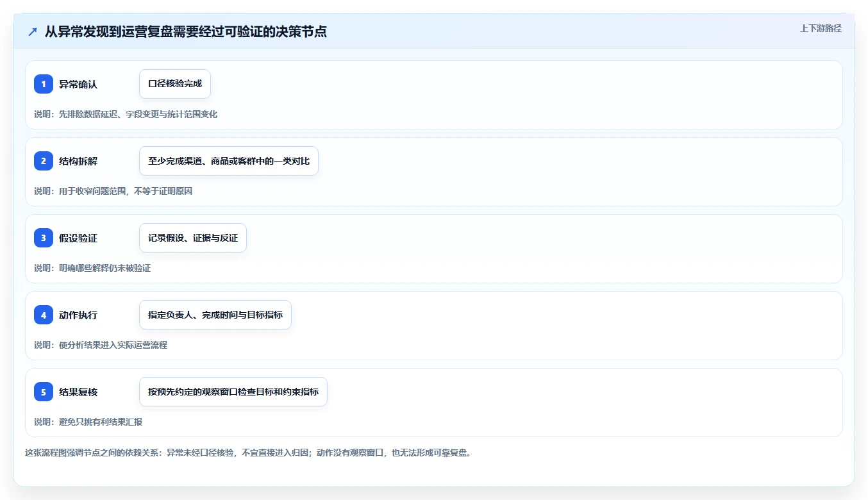Click the 至少完成渠道、商品或客群中的一类对比 chip
This screenshot has height=500, width=868.
[229, 161]
